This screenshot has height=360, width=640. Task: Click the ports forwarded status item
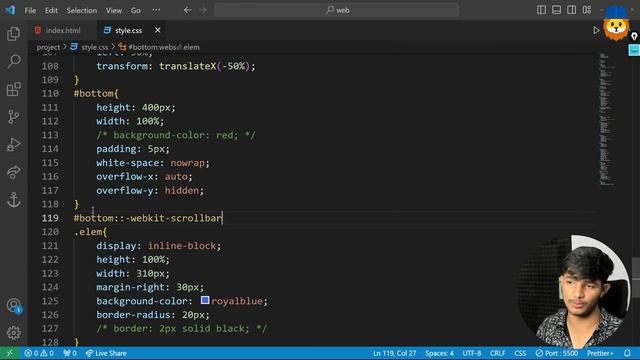click(x=70, y=353)
